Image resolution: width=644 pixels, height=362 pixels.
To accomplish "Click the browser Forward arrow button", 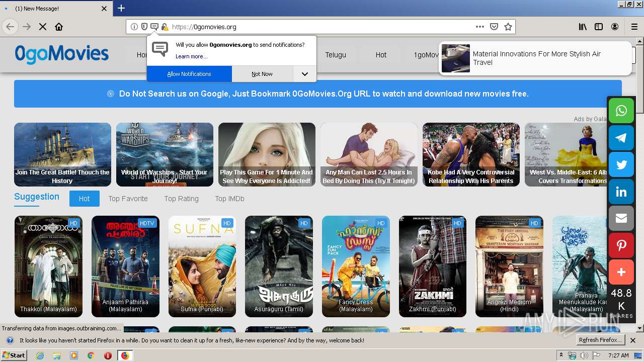I will [x=27, y=27].
